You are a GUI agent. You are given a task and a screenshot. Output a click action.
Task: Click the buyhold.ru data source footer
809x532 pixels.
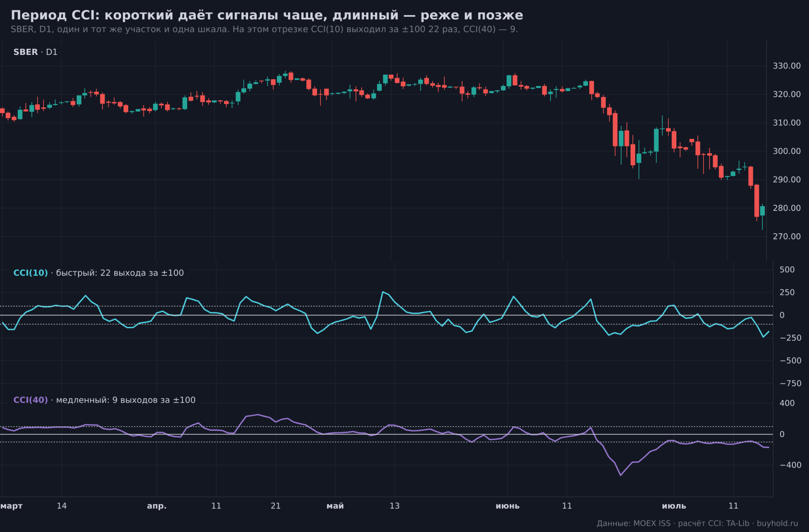[697, 523]
